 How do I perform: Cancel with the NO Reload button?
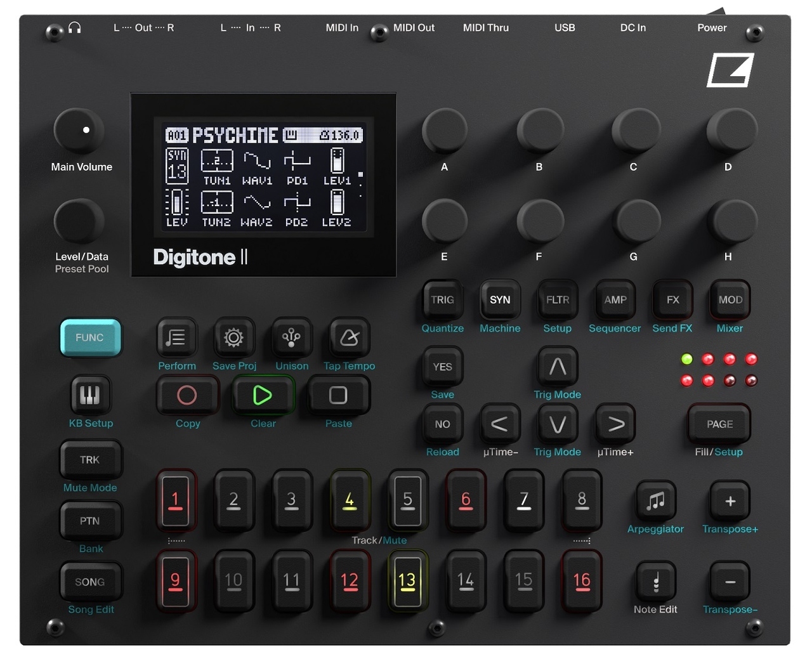(442, 424)
